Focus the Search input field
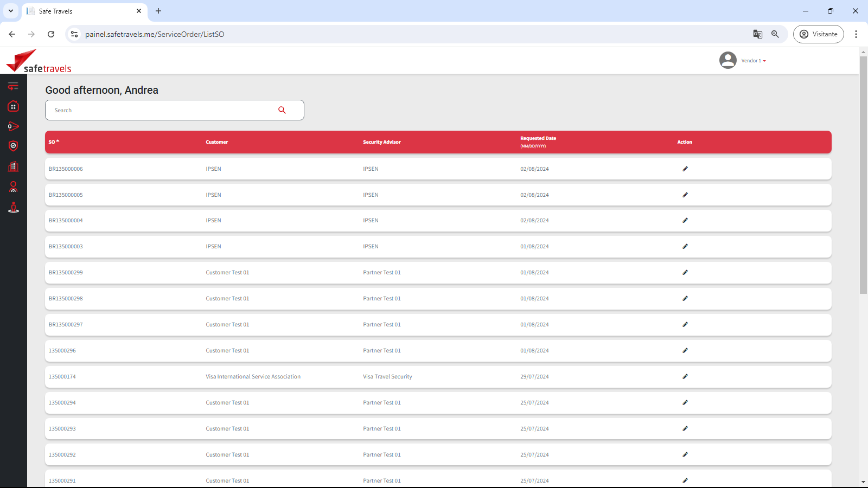Screen dimensions: 868x488 coord(163,110)
